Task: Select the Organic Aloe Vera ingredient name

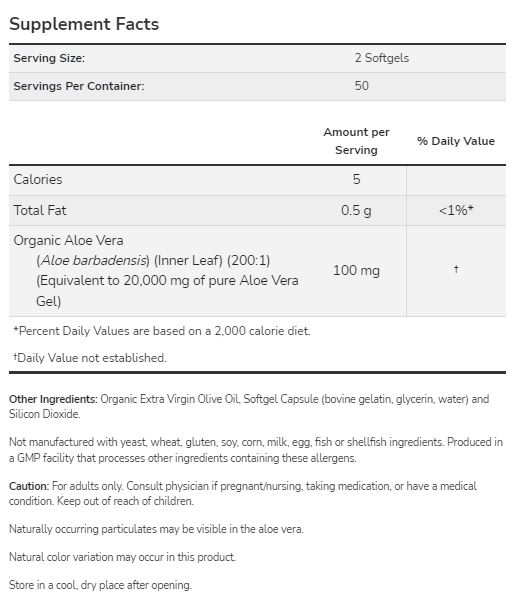Action: point(68,241)
